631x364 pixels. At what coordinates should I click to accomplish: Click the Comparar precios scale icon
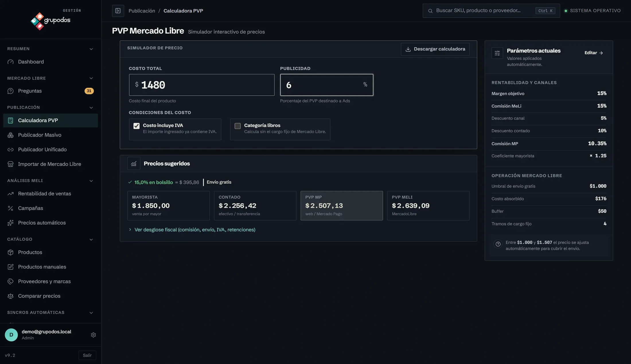[x=11, y=296]
